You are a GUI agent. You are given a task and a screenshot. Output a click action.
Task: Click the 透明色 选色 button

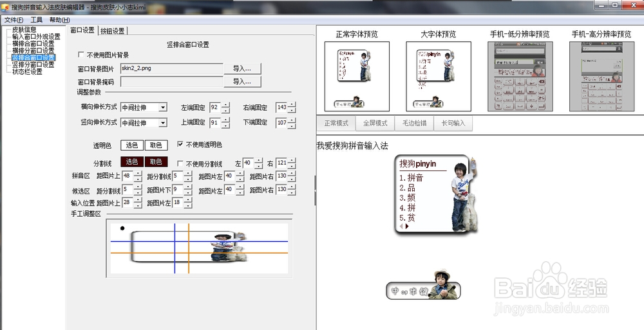pos(132,145)
